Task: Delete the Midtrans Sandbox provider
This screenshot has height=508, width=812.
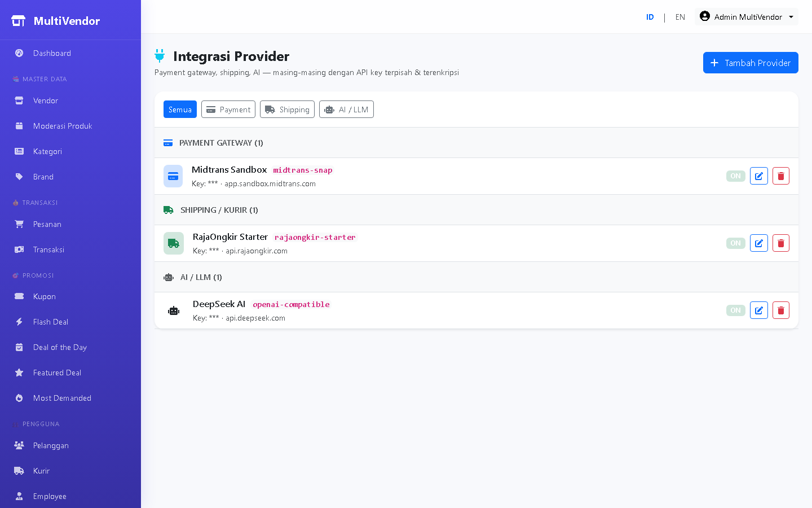Action: (781, 176)
